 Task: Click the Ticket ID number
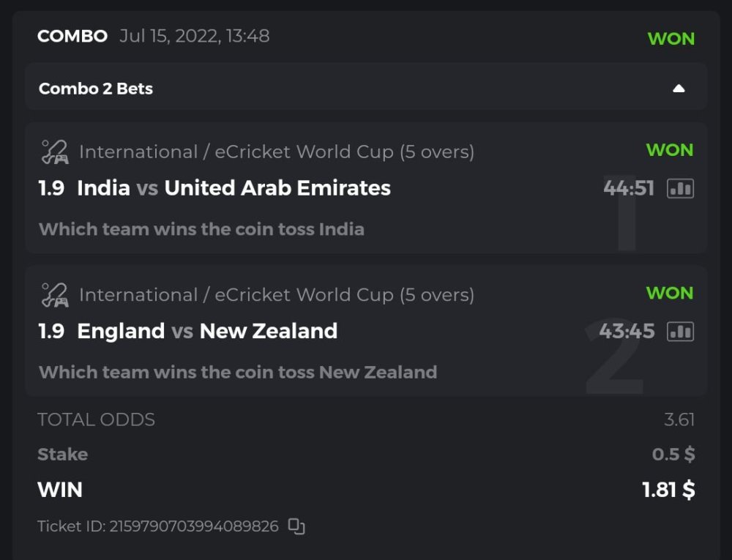(x=194, y=526)
